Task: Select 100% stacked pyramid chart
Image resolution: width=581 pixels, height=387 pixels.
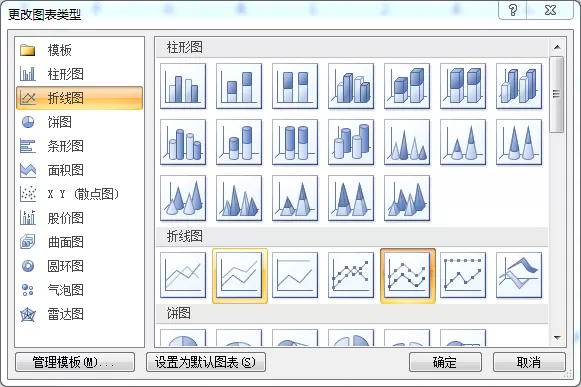Action: [x=351, y=198]
